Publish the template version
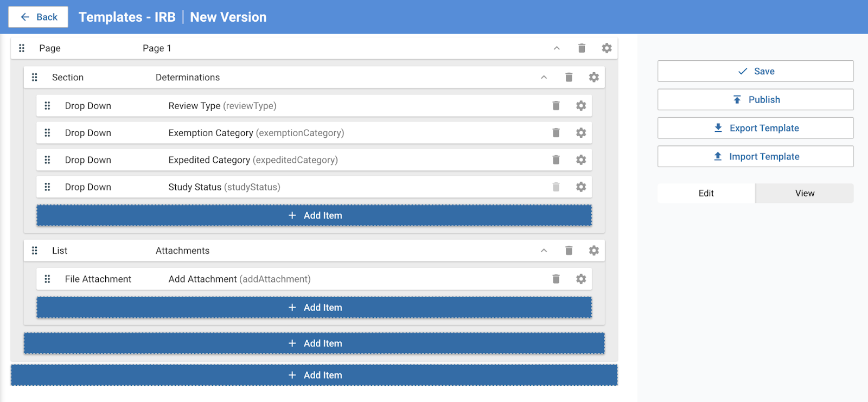The width and height of the screenshot is (868, 402). (755, 100)
